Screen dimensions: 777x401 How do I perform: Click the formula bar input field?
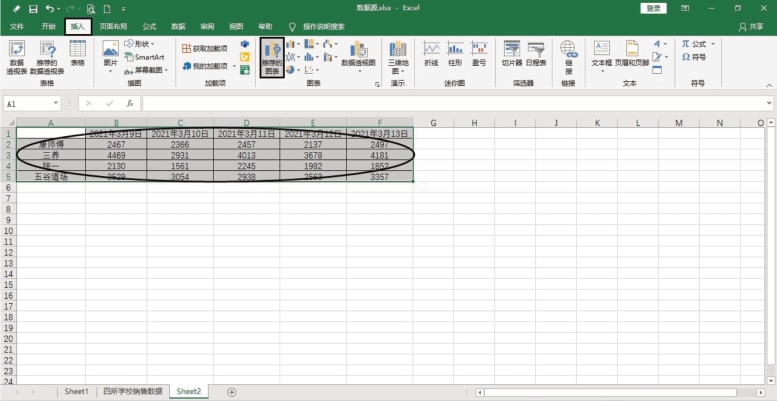point(450,103)
